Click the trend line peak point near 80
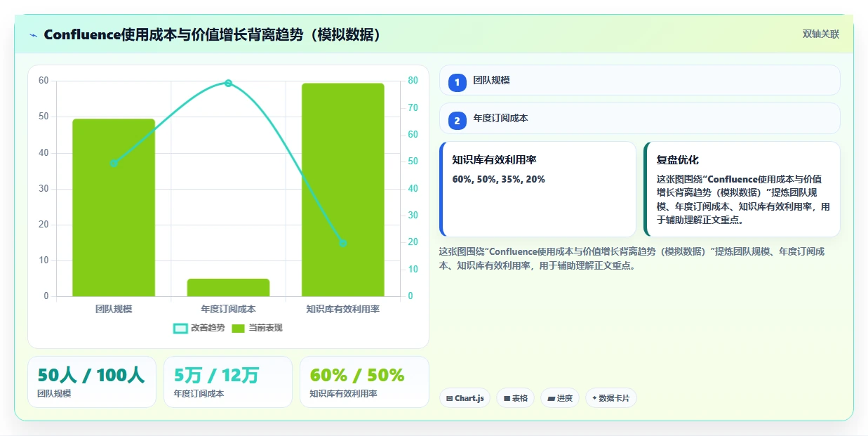This screenshot has width=868, height=436. click(x=228, y=83)
